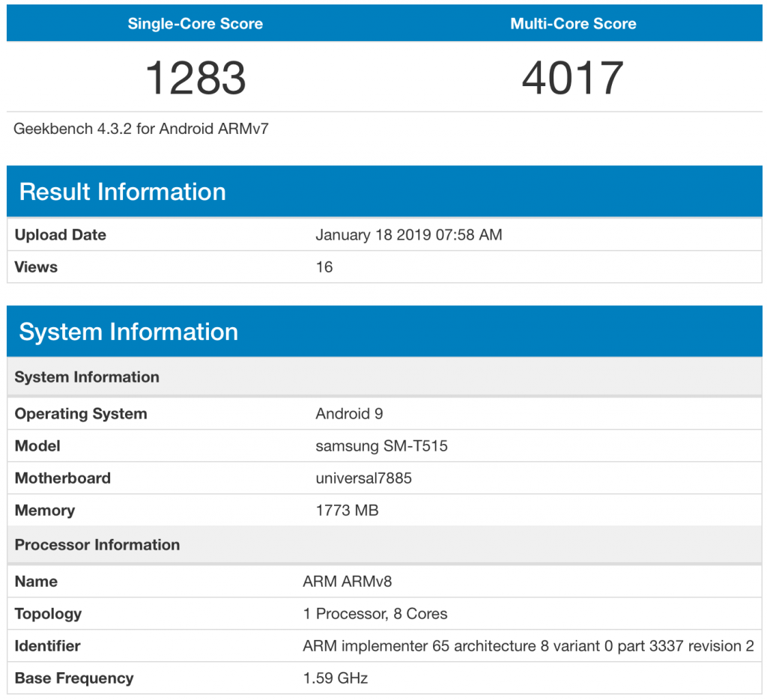This screenshot has height=700, width=767.
Task: Click the Single-Core Score heading
Action: 195,23
